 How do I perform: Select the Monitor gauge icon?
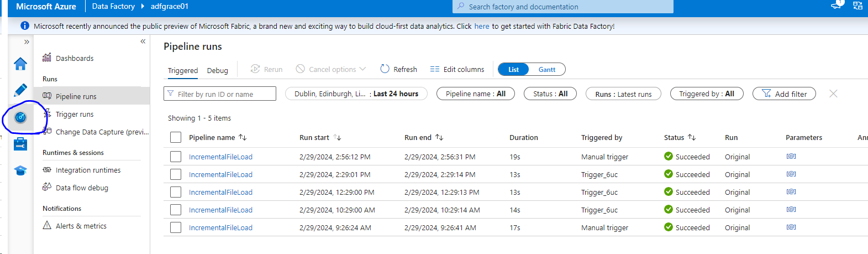click(20, 117)
